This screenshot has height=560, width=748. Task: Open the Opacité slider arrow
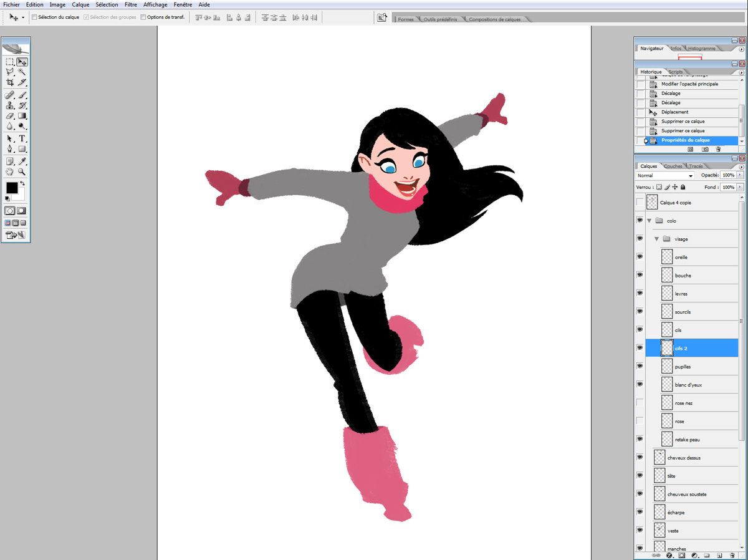(x=739, y=176)
